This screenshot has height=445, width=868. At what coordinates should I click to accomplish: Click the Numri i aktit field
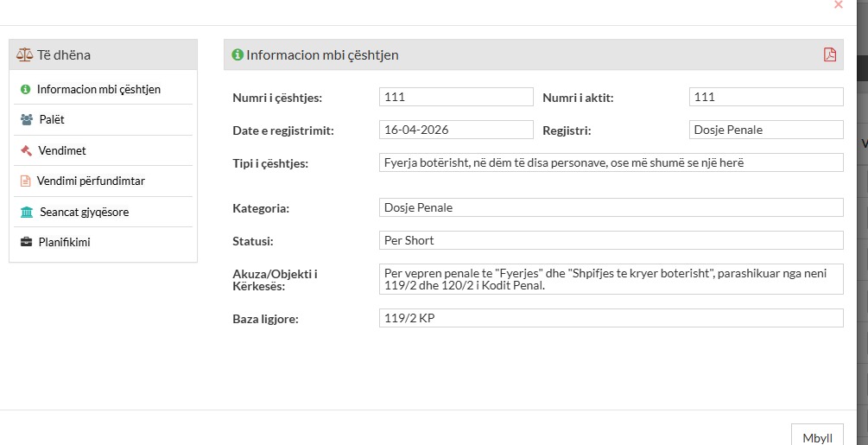766,98
